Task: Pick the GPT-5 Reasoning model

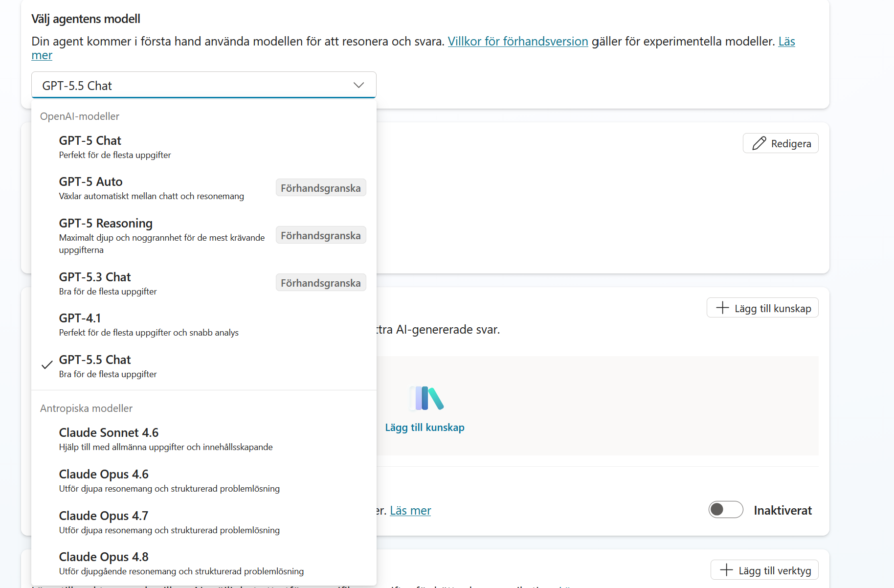Action: point(203,236)
